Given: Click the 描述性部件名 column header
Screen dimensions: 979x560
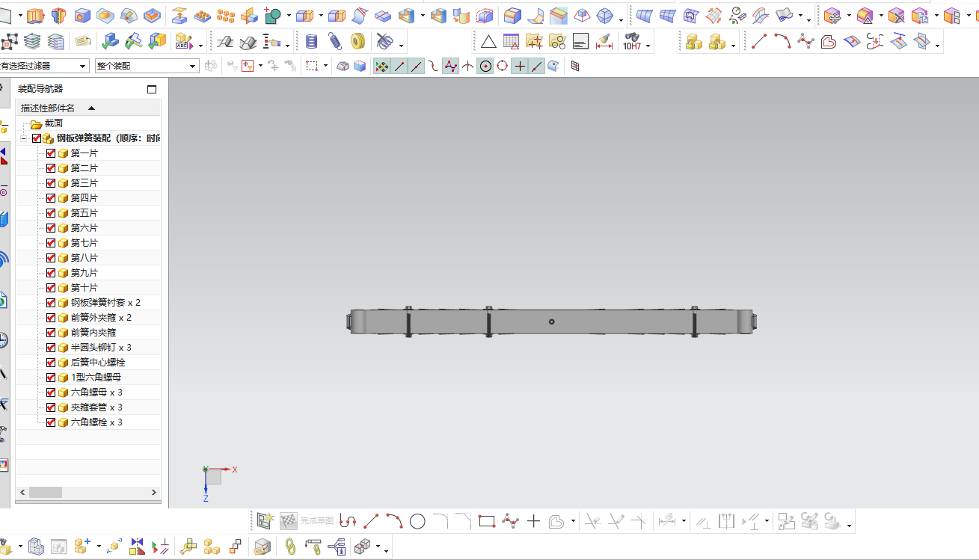Looking at the screenshot, I should click(x=88, y=108).
